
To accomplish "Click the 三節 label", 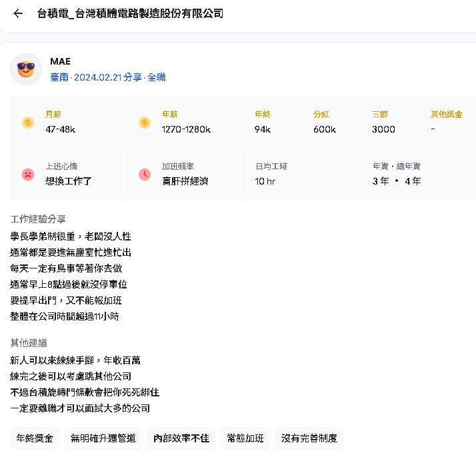I will point(380,115).
